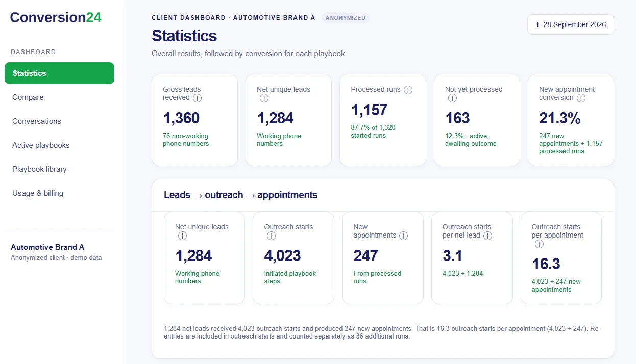Select the Gross leads value 1,360
This screenshot has height=364, width=636.
[181, 118]
